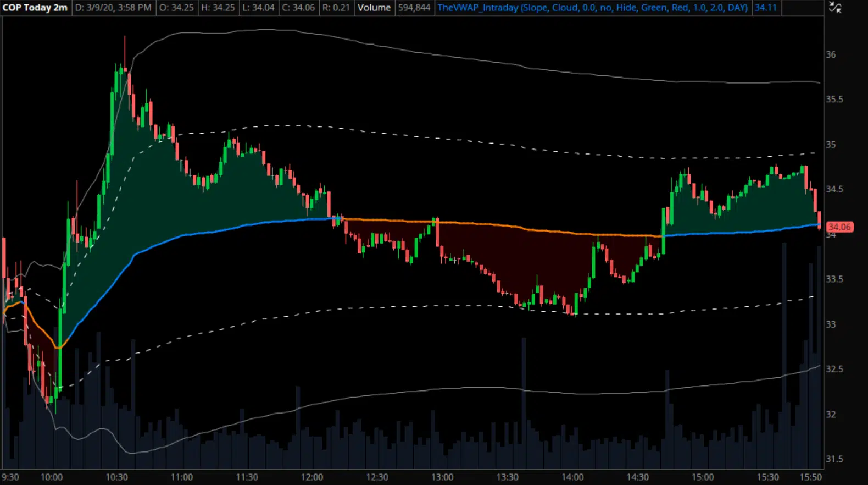Click the 32 price axis label
Viewport: 868px width, 485px height.
pos(831,414)
